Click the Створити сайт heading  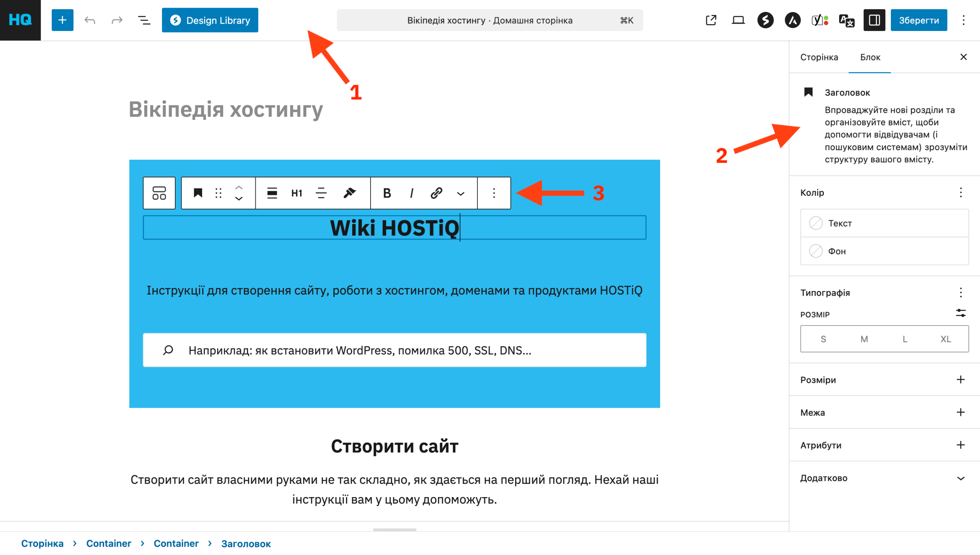click(394, 446)
